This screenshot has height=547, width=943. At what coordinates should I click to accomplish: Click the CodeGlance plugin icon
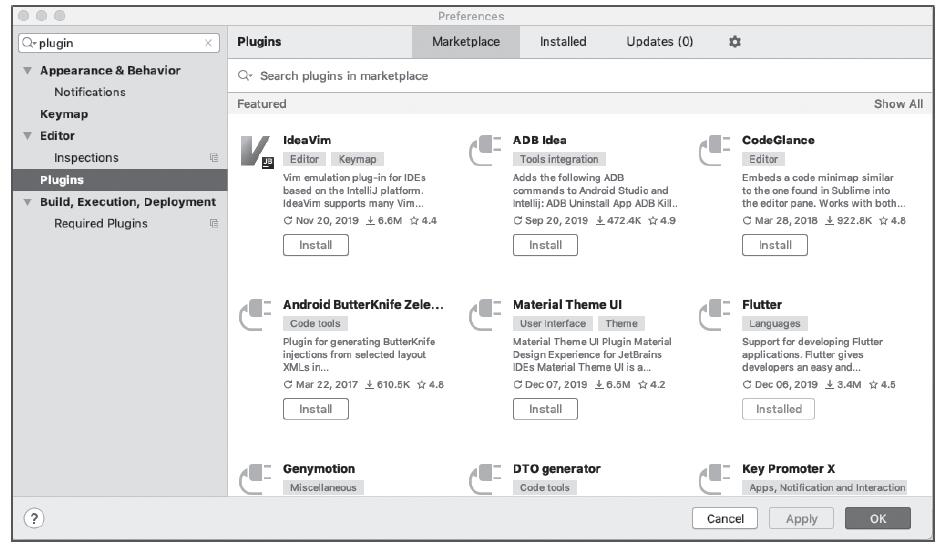click(x=714, y=150)
